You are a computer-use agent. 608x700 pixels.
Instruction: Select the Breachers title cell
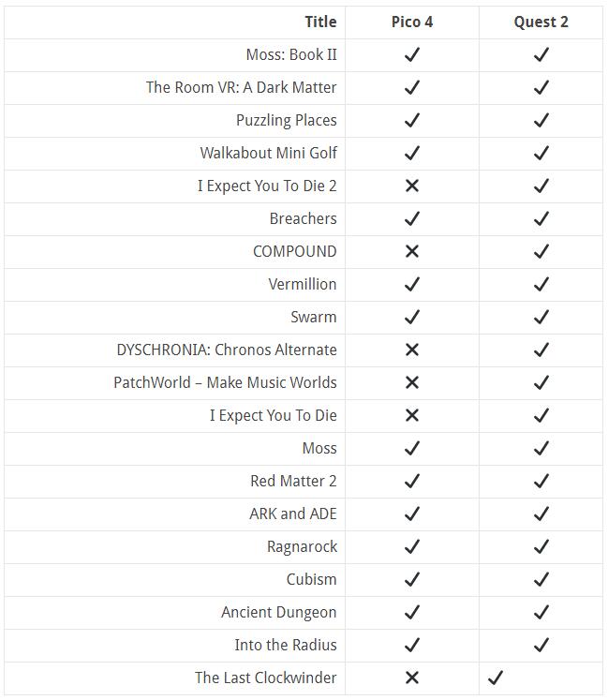[x=303, y=218]
